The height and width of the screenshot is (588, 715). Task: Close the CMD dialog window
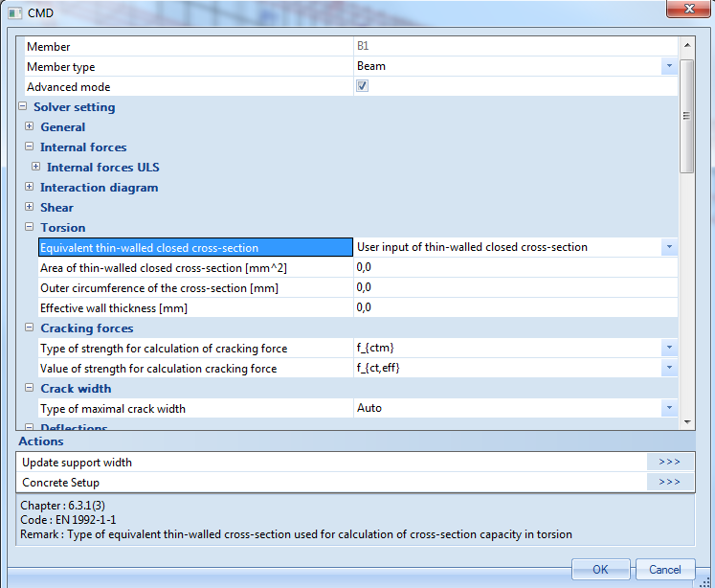pyautogui.click(x=689, y=9)
